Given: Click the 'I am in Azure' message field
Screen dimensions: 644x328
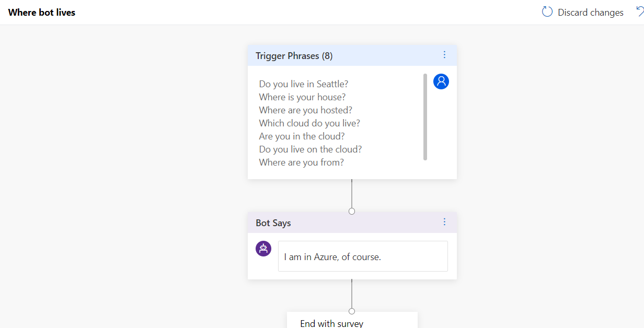Looking at the screenshot, I should coord(363,256).
